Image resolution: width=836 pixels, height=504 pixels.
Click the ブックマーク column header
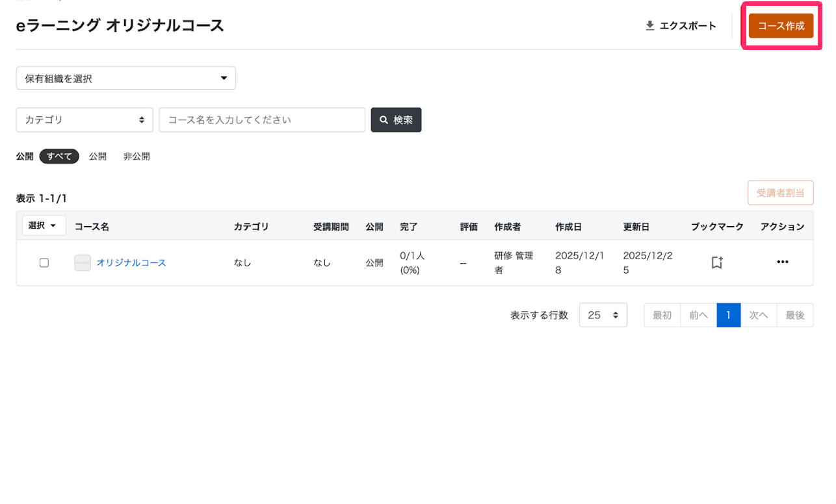click(717, 227)
